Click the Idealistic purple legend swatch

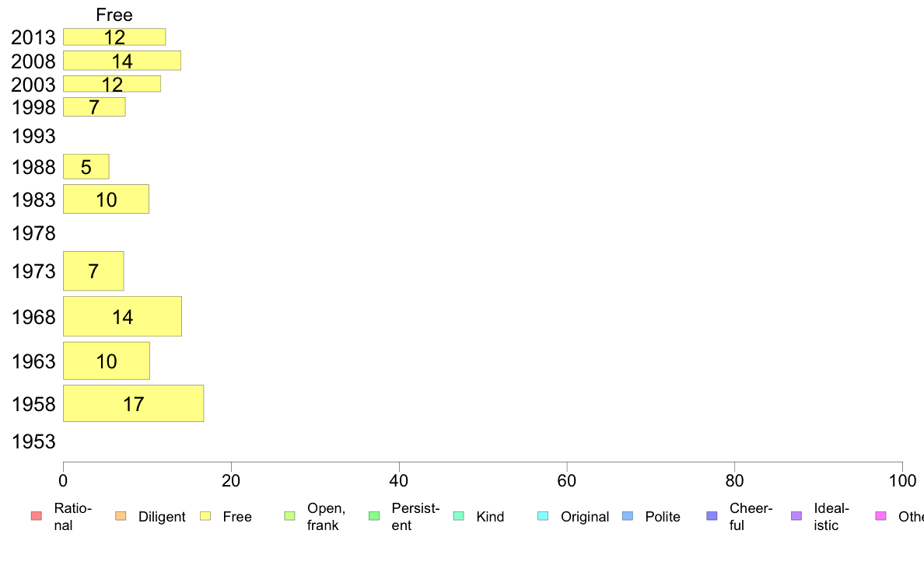[x=796, y=516]
